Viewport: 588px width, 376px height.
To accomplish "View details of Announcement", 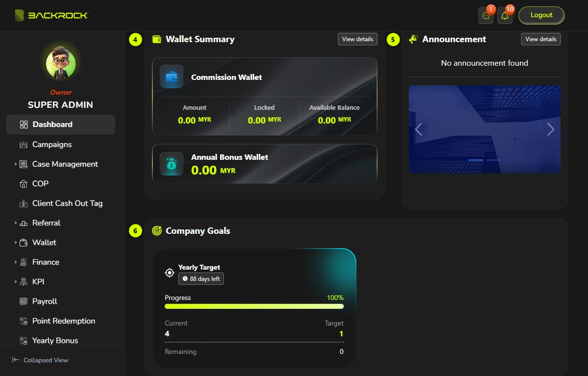I will (541, 39).
